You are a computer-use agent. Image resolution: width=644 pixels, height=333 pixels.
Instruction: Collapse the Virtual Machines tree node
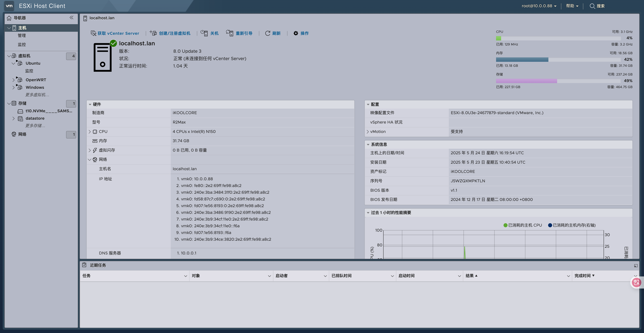tap(9, 56)
